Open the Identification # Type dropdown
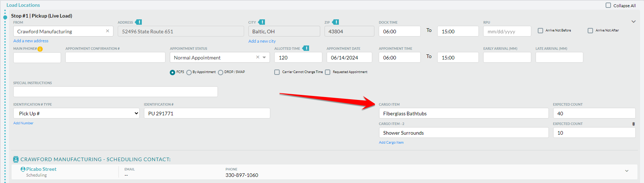The height and width of the screenshot is (183, 644). 76,113
